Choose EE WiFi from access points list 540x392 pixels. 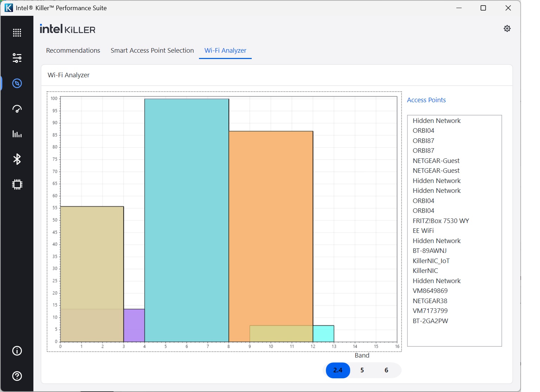423,231
